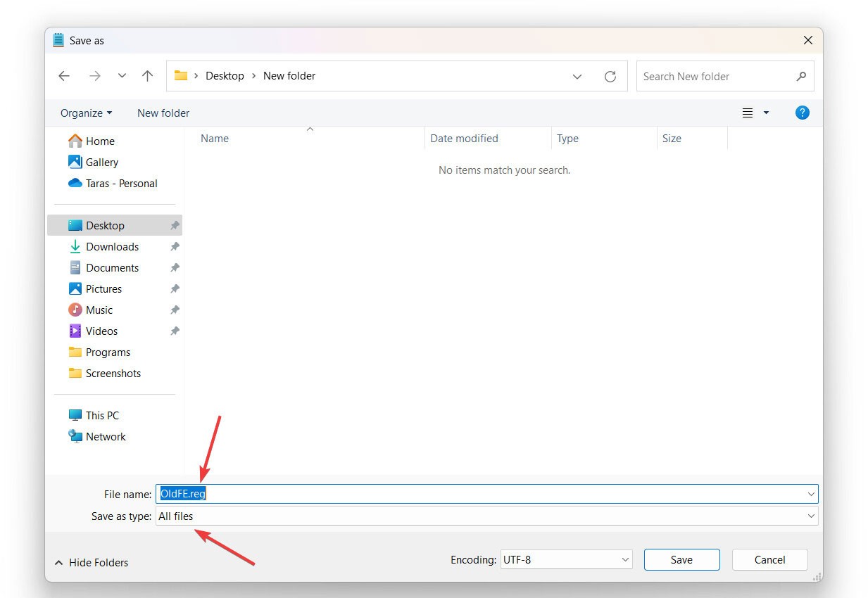
Task: Open Recent locations chevron dropdown
Action: click(122, 76)
